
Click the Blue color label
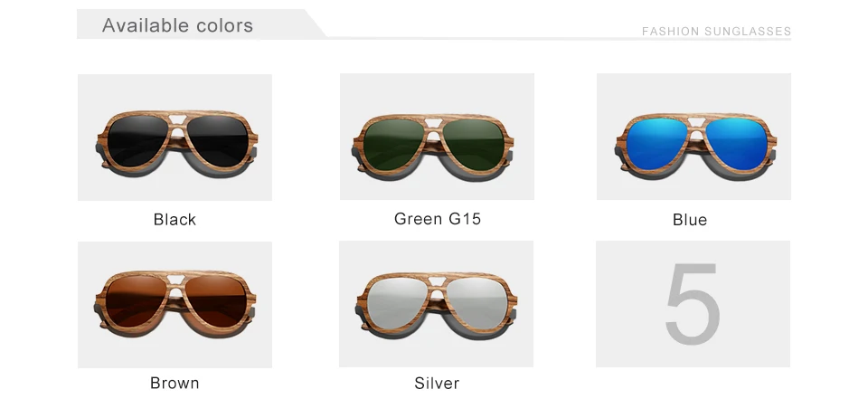point(690,220)
